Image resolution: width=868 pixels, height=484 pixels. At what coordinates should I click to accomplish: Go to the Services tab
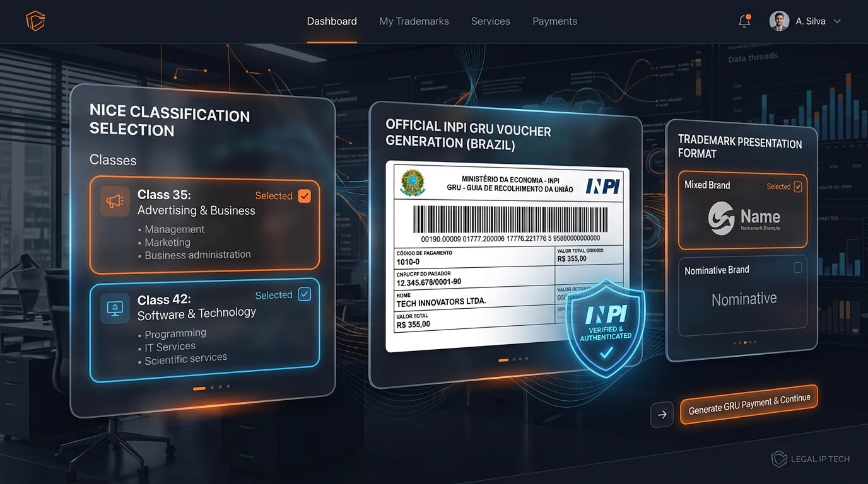pyautogui.click(x=490, y=21)
